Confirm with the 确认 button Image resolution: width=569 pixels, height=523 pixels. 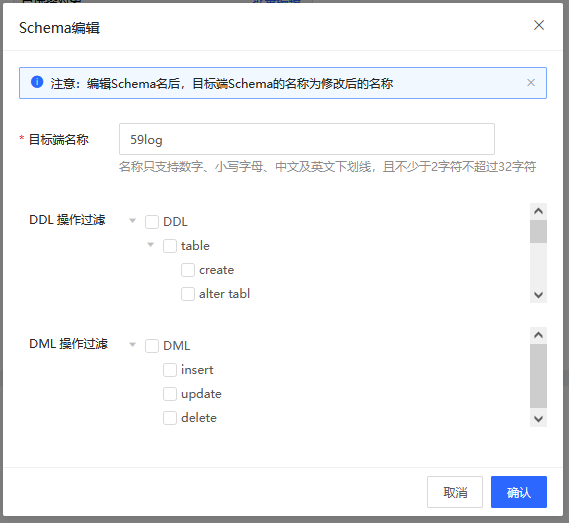click(519, 492)
